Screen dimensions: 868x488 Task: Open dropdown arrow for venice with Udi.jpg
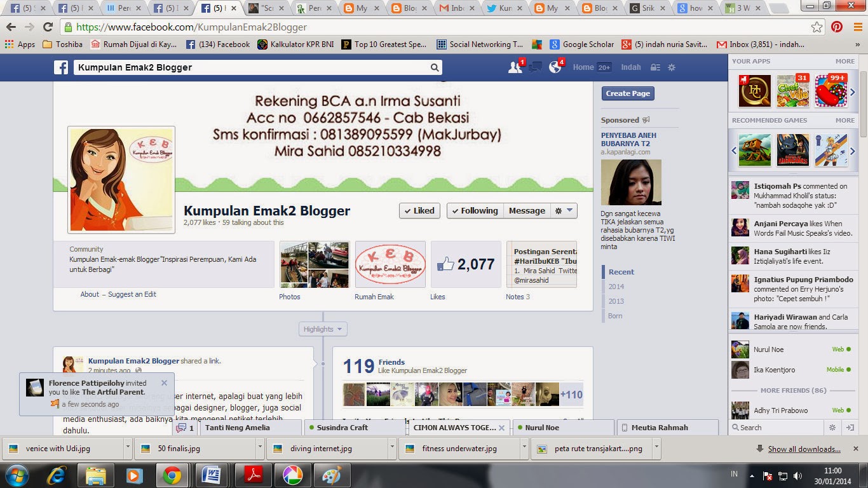pos(128,449)
